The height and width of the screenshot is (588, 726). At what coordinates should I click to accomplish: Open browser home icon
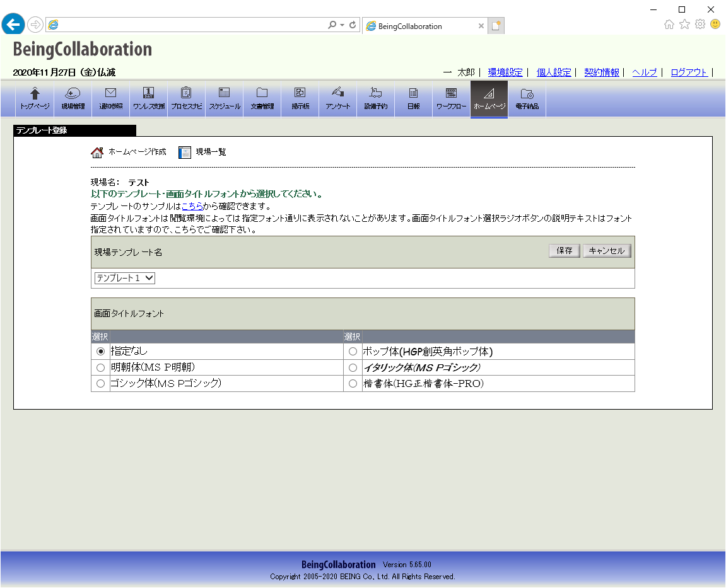(x=669, y=24)
